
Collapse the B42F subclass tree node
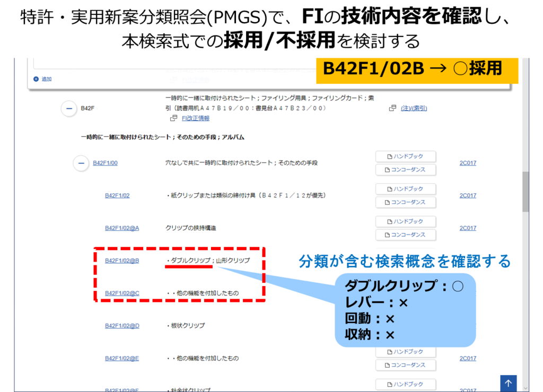pyautogui.click(x=69, y=109)
